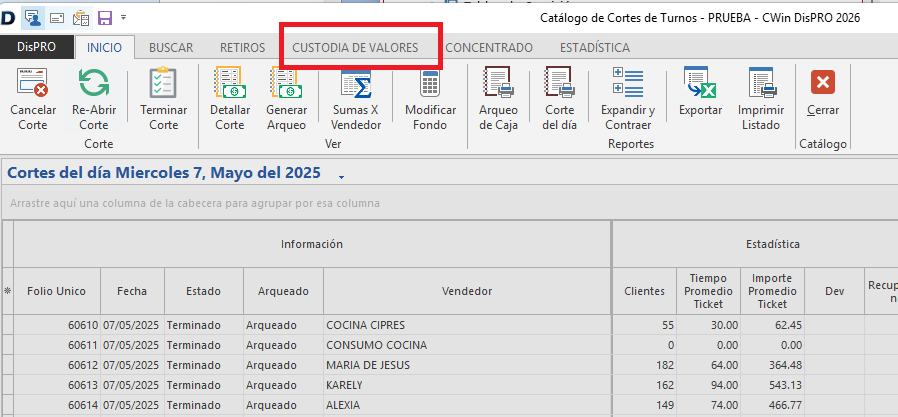The image size is (898, 417).
Task: Open the DisPRO application menu
Action: pyautogui.click(x=37, y=48)
